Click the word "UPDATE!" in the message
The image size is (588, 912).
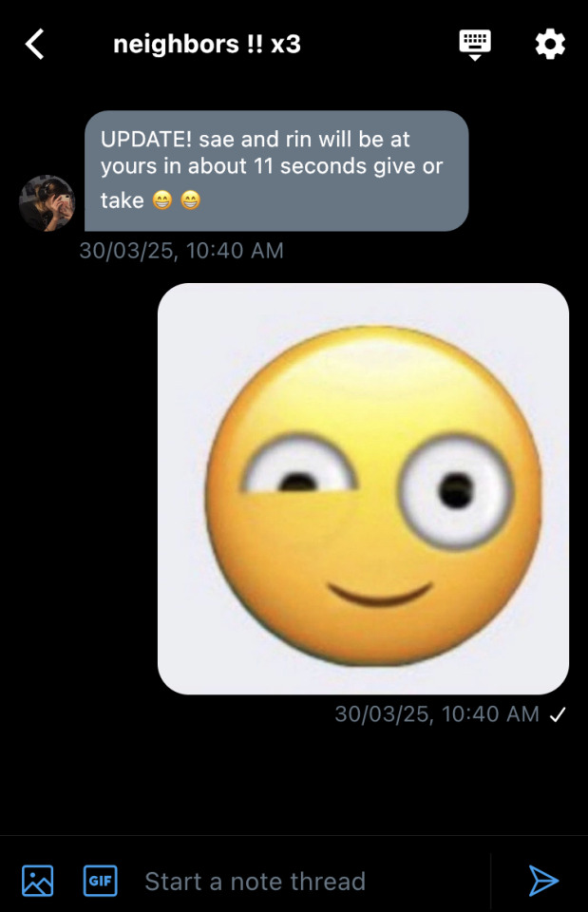pos(146,140)
